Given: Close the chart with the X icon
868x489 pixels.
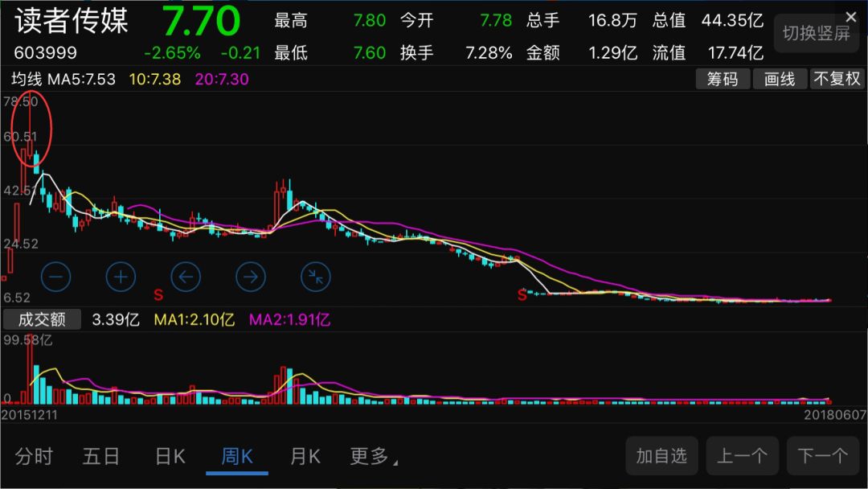Looking at the screenshot, I should (x=851, y=18).
